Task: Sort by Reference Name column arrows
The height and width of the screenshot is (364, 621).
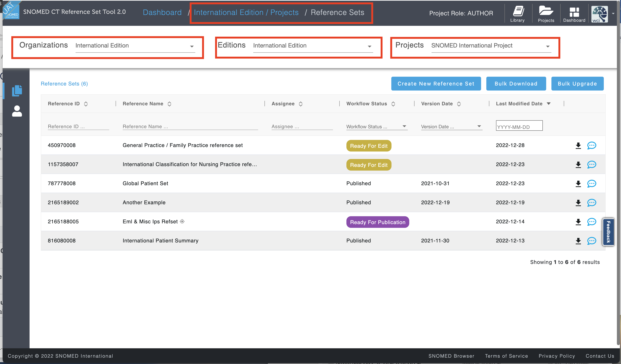Action: pyautogui.click(x=169, y=104)
